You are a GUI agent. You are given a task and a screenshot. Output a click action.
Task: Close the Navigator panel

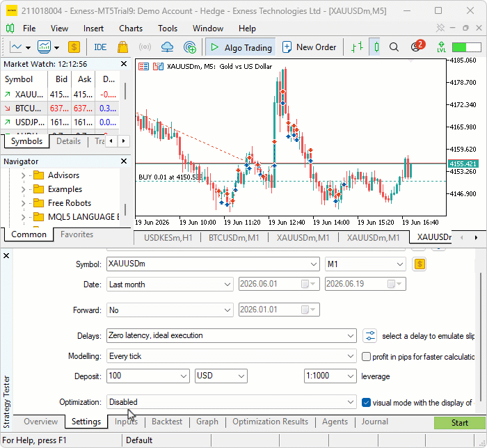coord(124,161)
